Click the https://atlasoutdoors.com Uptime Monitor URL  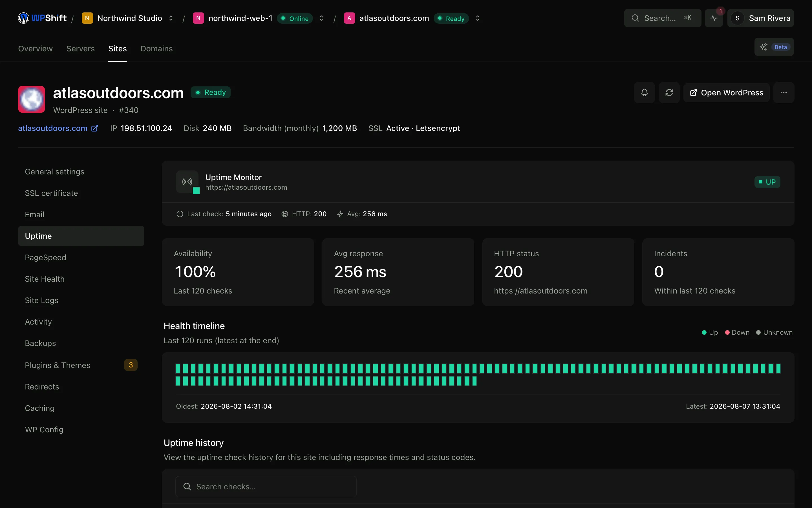246,187
